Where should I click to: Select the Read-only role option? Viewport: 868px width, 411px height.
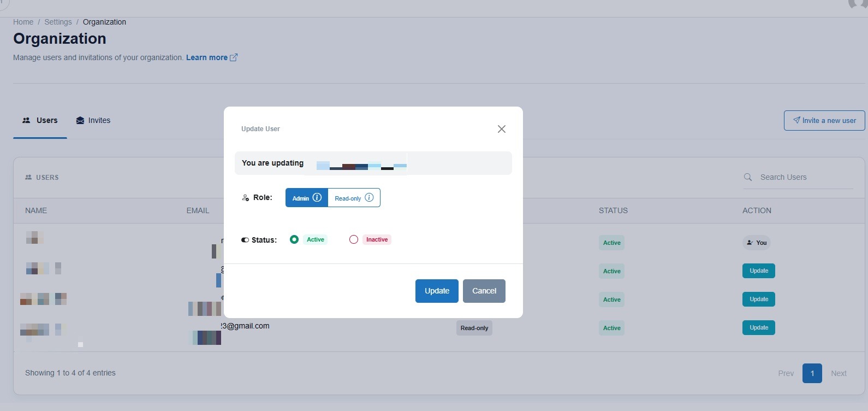tap(348, 198)
